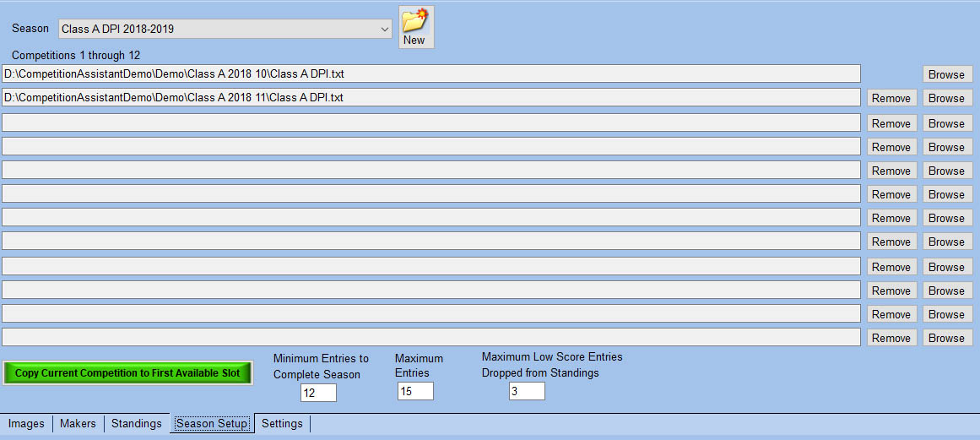Click Copy Current Competition to First Available Slot

click(127, 373)
